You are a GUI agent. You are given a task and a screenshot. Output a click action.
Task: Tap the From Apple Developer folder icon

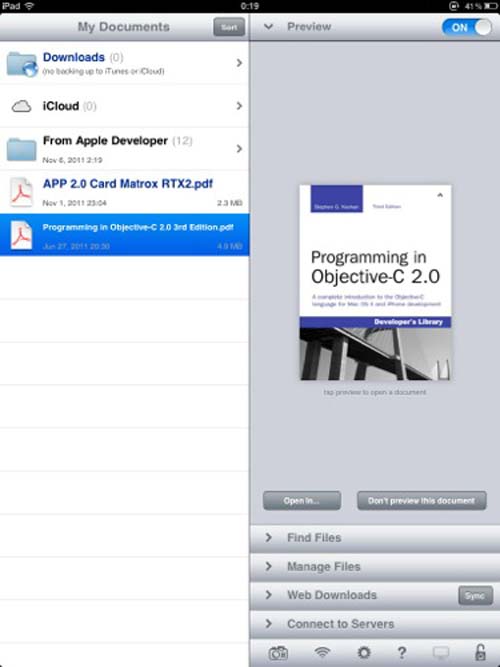[x=21, y=149]
